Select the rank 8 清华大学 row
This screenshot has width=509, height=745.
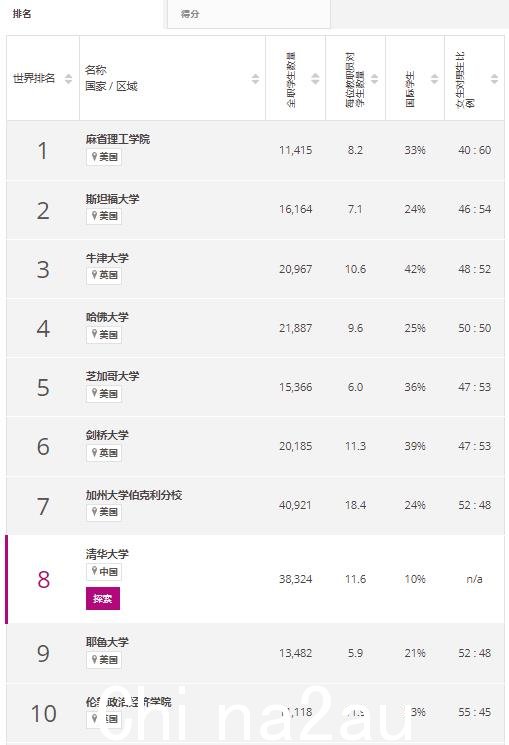[255, 579]
